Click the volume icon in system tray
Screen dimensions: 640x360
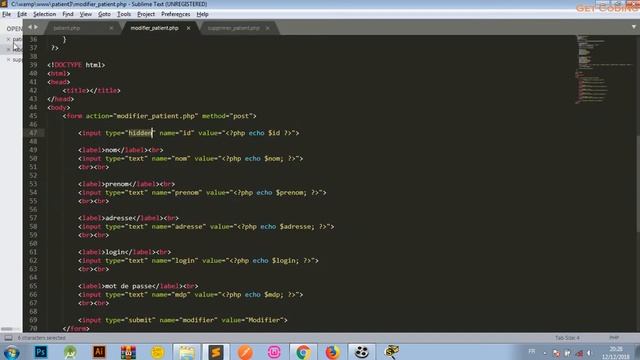click(589, 353)
